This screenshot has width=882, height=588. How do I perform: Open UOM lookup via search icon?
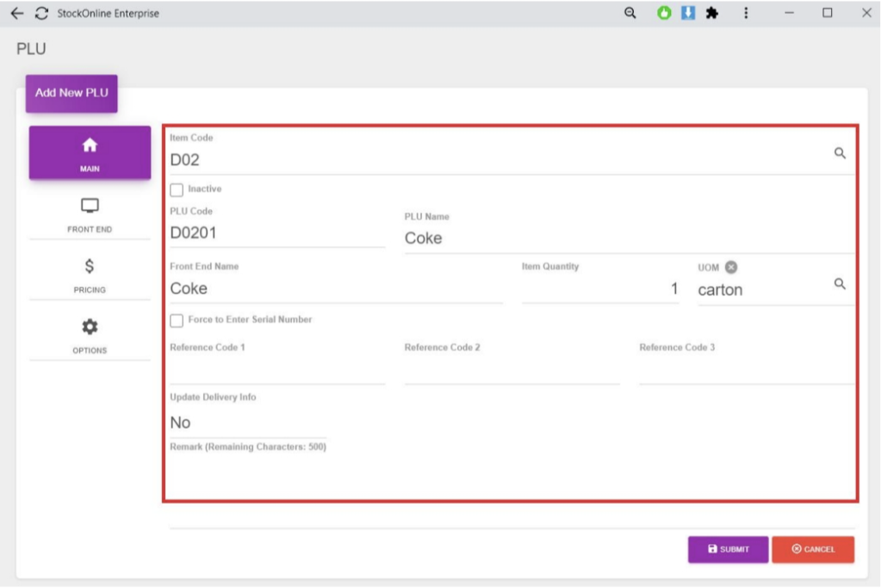pos(840,284)
